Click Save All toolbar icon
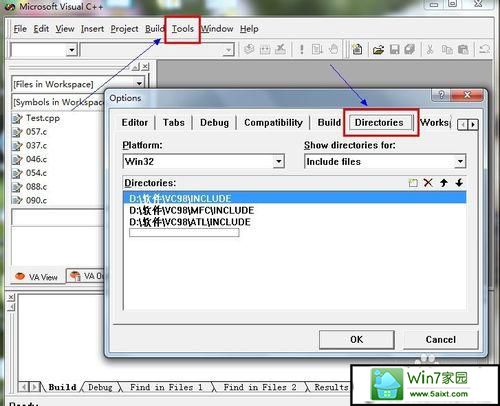 pyautogui.click(x=410, y=50)
